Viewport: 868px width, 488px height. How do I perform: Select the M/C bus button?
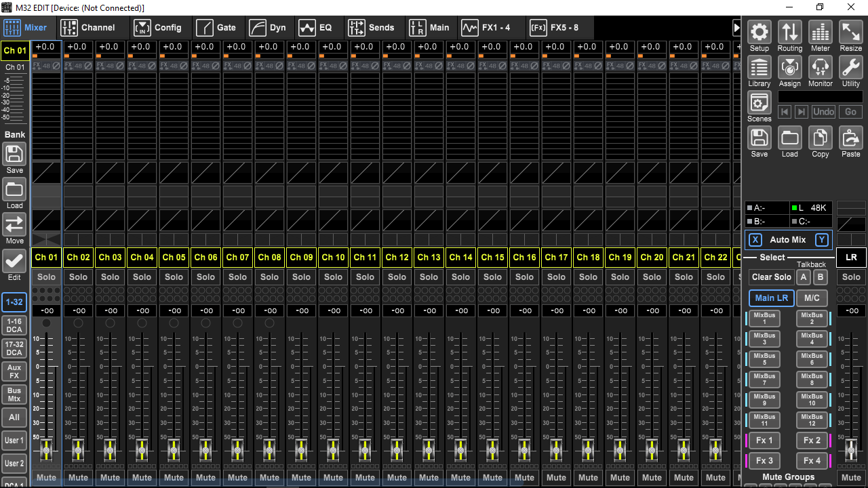(x=812, y=298)
